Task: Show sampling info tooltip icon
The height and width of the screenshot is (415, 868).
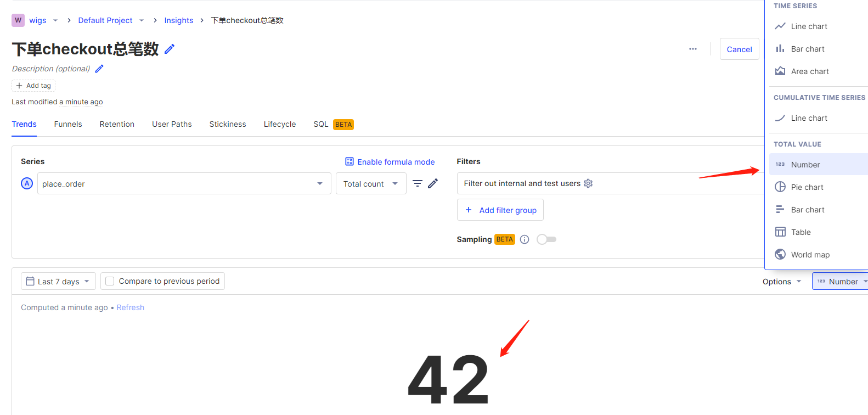Action: click(525, 239)
